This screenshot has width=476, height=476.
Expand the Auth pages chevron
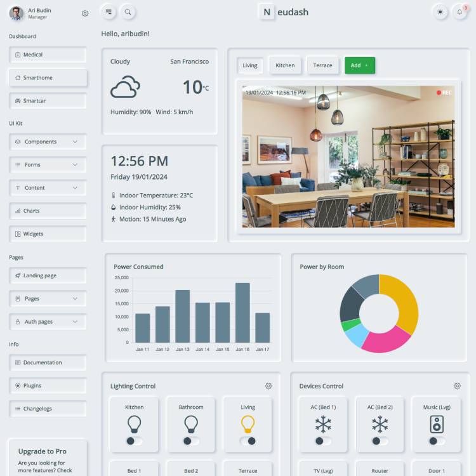[x=75, y=322]
